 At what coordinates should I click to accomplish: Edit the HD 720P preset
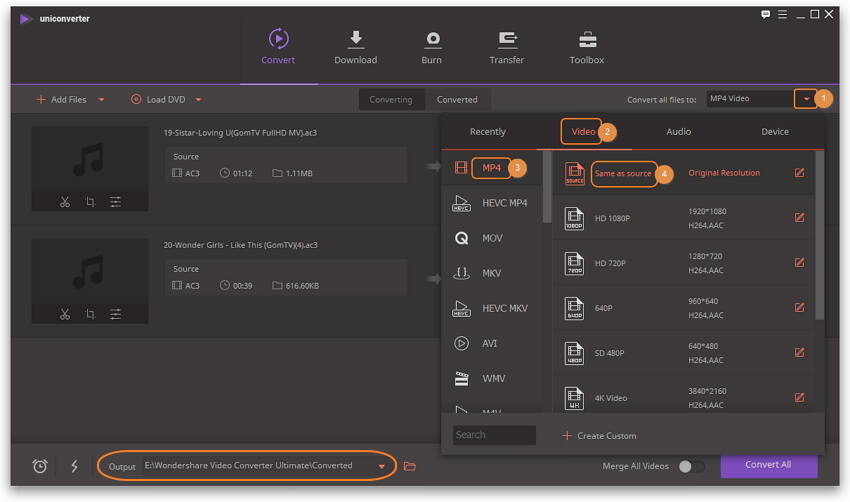tap(800, 263)
